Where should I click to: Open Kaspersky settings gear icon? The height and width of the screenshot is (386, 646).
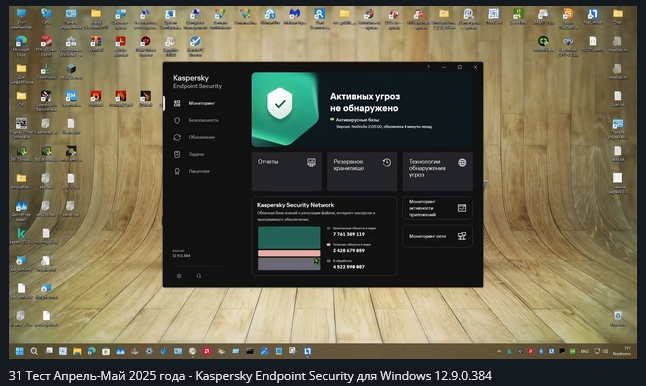coord(179,276)
